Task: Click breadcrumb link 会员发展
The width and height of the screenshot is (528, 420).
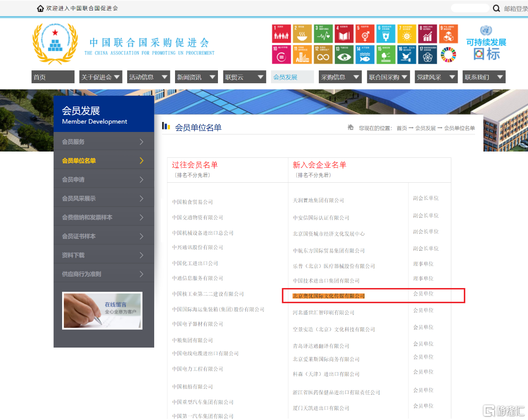Action: [425, 128]
